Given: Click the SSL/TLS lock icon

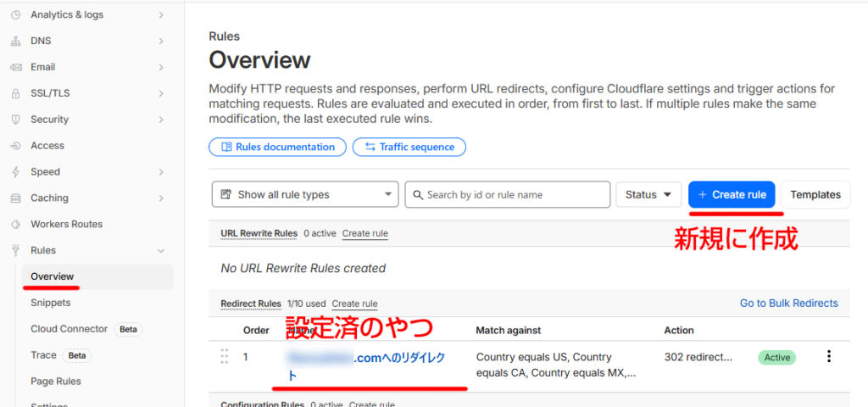Looking at the screenshot, I should (x=15, y=93).
